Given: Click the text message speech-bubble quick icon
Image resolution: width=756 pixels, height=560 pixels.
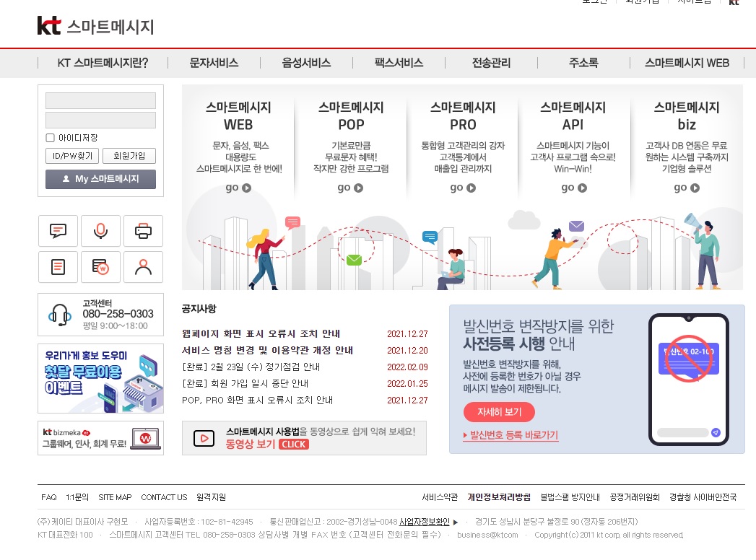Looking at the screenshot, I should 58,231.
